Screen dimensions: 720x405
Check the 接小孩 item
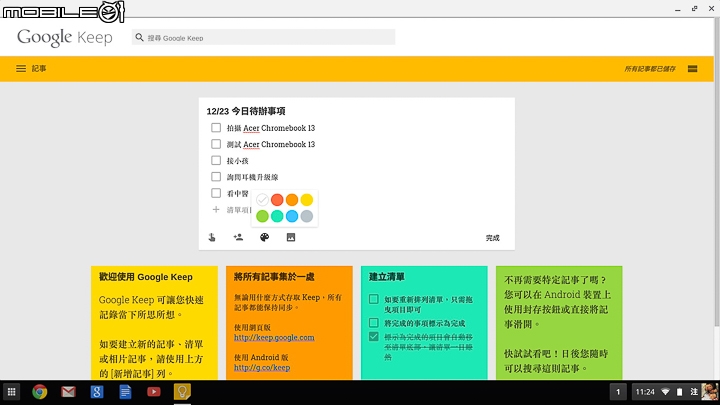pyautogui.click(x=216, y=160)
